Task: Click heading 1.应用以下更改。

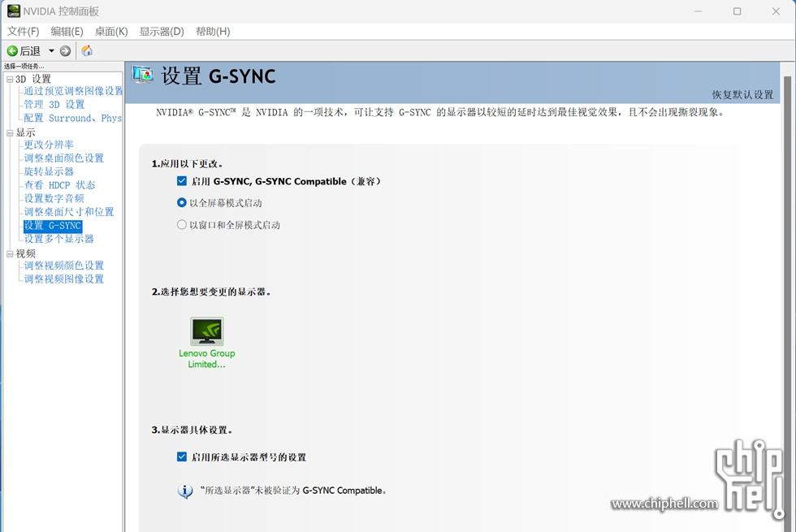Action: 188,163
